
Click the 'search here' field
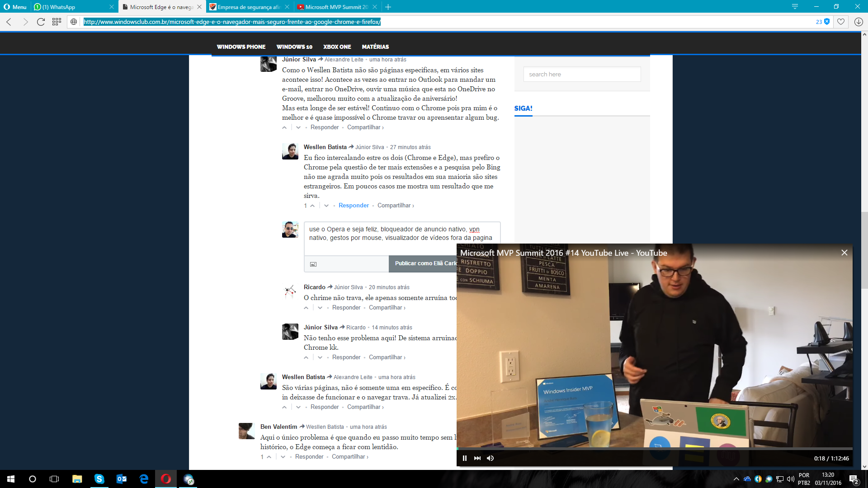pyautogui.click(x=582, y=74)
